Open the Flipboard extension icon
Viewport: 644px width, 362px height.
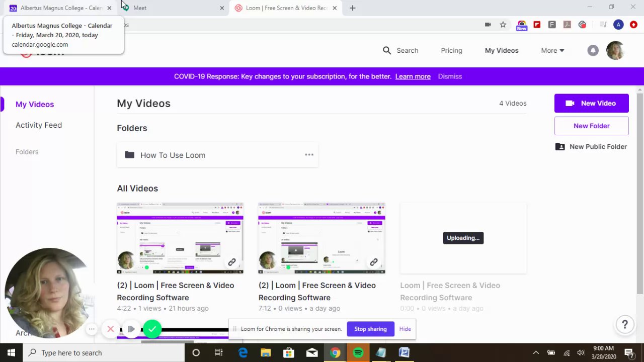pos(537,25)
